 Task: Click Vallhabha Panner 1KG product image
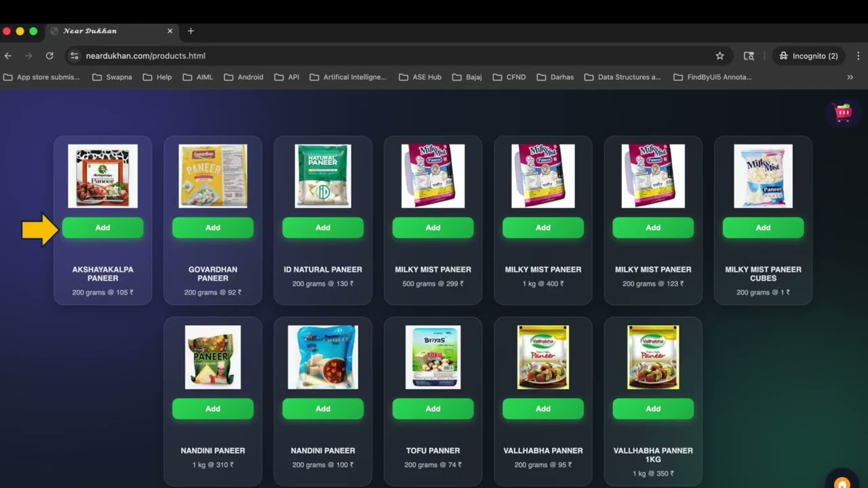click(653, 357)
